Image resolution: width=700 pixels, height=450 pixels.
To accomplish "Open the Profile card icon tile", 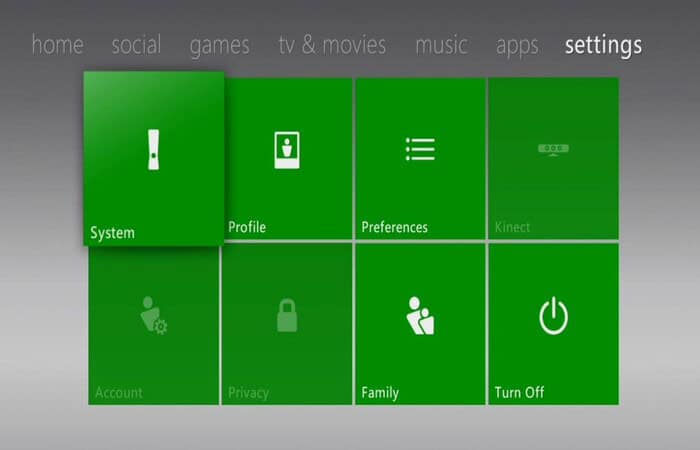I will [288, 158].
